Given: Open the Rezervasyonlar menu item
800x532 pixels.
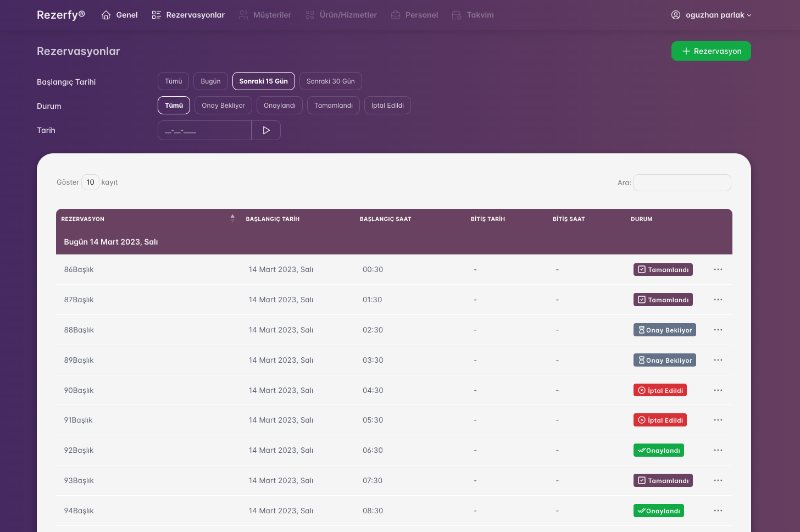Looking at the screenshot, I should click(188, 15).
